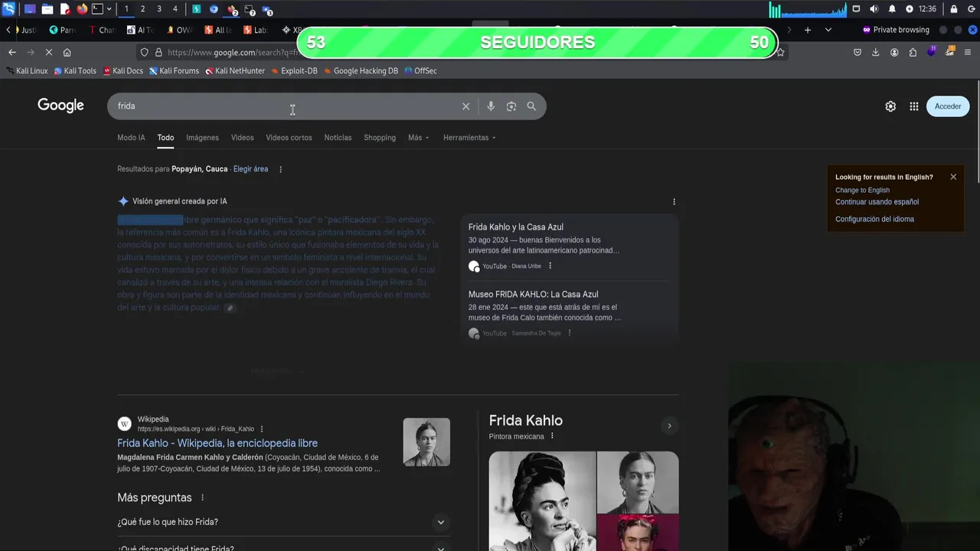Image resolution: width=980 pixels, height=551 pixels.
Task: Open the terminal emulator launcher
Action: [98, 9]
